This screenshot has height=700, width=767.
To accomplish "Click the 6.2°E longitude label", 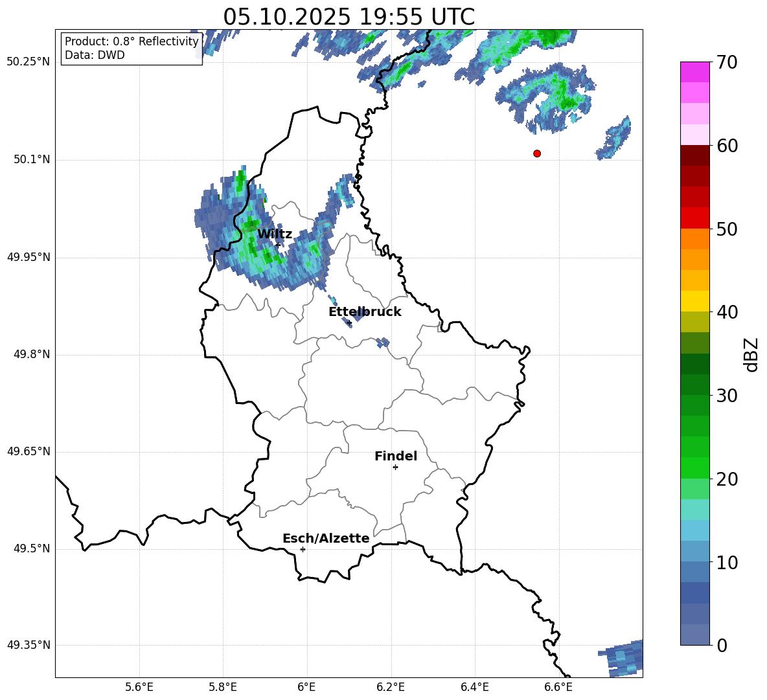I will pyautogui.click(x=391, y=687).
